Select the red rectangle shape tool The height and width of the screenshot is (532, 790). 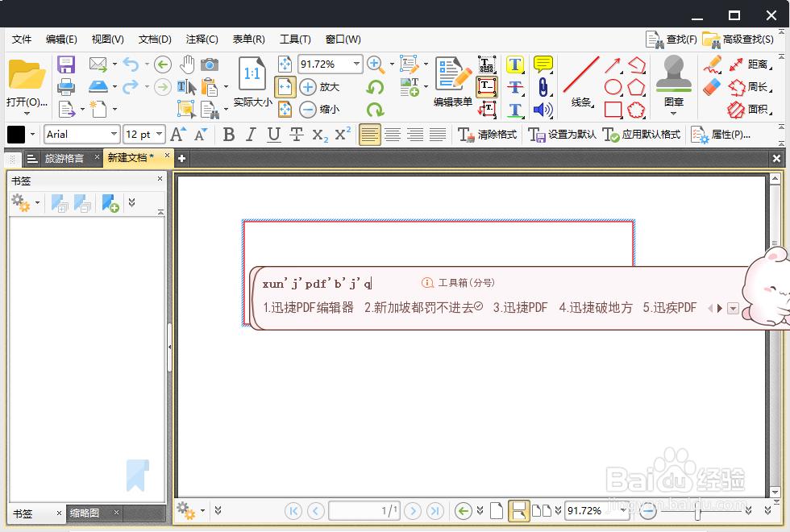pos(613,110)
